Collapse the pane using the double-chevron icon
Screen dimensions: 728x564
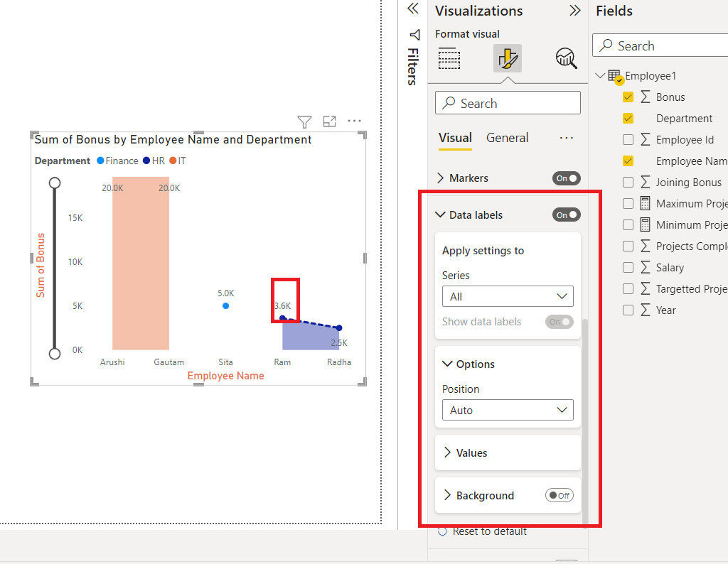point(412,9)
